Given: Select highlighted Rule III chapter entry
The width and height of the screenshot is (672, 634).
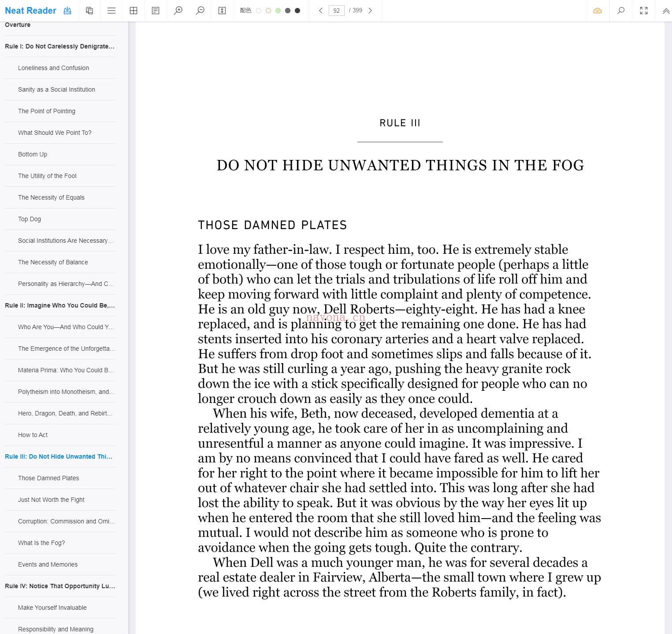Looking at the screenshot, I should (x=59, y=456).
